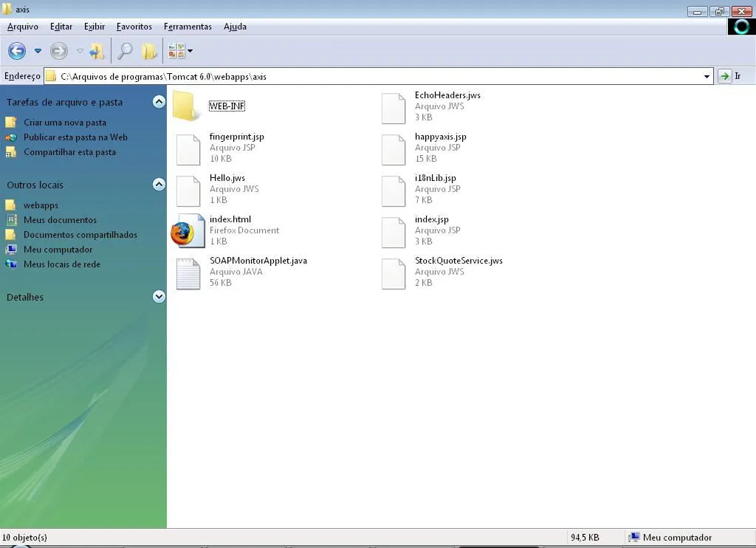Click the index.jsp file name
Screen dimensions: 756x548
(431, 219)
